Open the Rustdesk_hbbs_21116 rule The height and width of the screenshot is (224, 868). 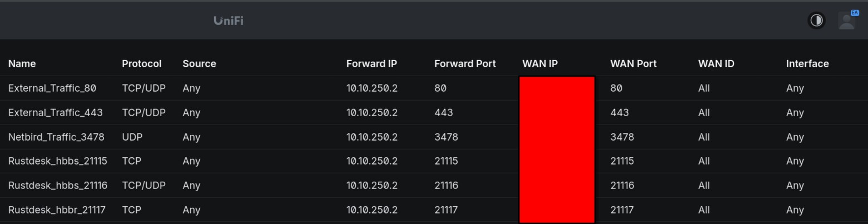click(x=58, y=185)
